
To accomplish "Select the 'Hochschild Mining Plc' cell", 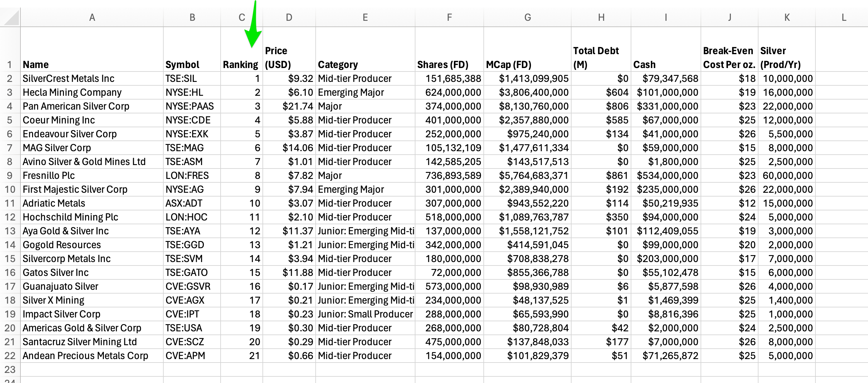I will pos(92,217).
